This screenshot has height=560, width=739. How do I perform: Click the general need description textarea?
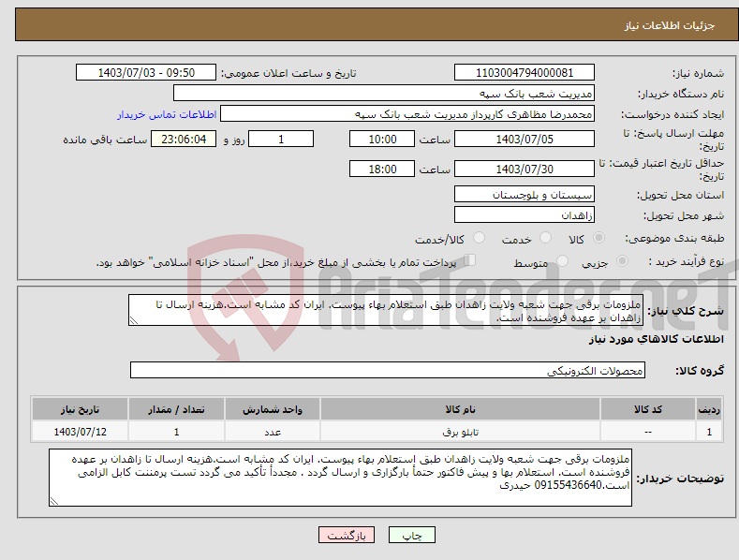(386, 310)
